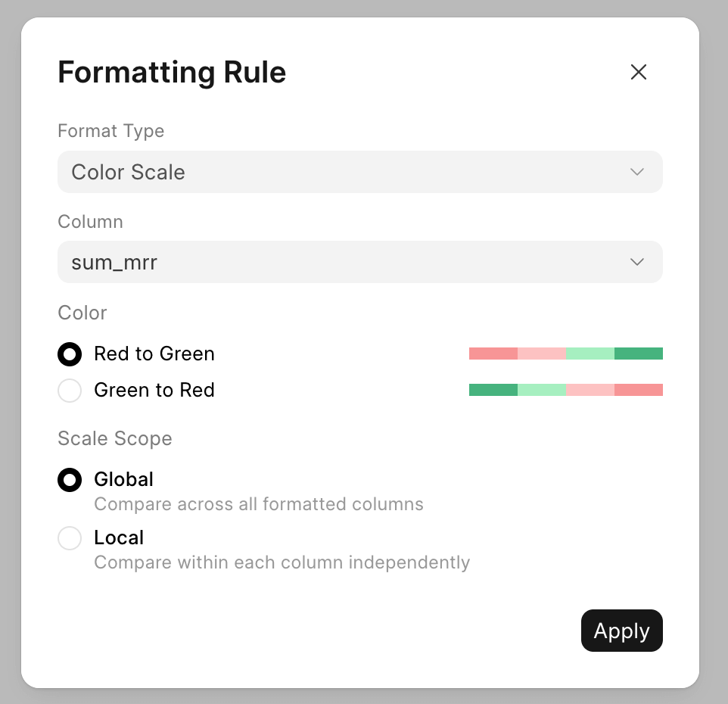Select the Green to Red radio button

click(70, 391)
